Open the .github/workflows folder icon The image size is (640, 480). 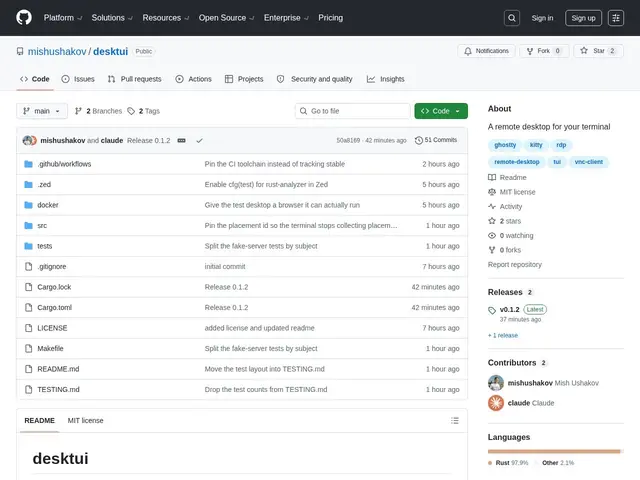[28, 164]
